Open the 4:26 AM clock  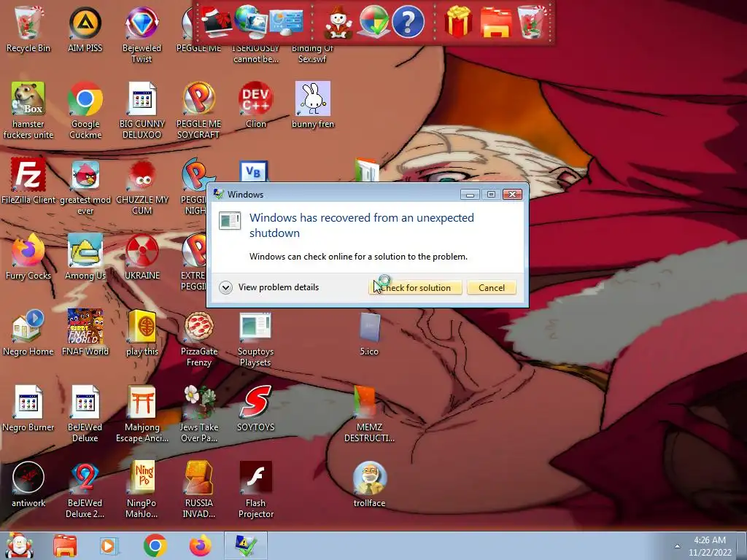pos(710,546)
